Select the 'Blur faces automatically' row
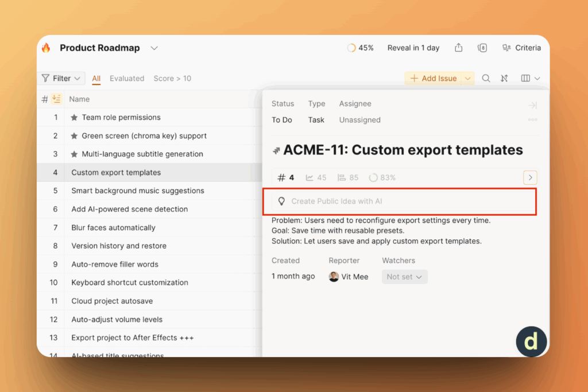 [113, 228]
